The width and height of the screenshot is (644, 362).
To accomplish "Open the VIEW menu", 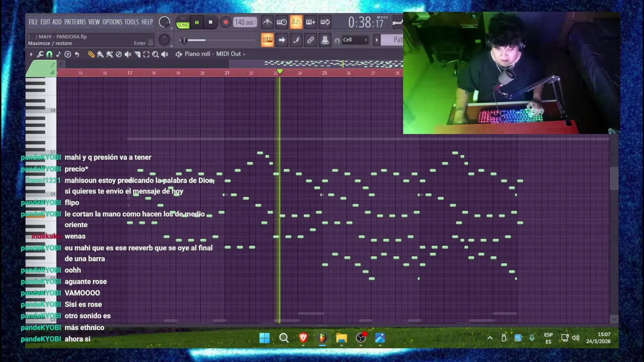I will point(94,22).
